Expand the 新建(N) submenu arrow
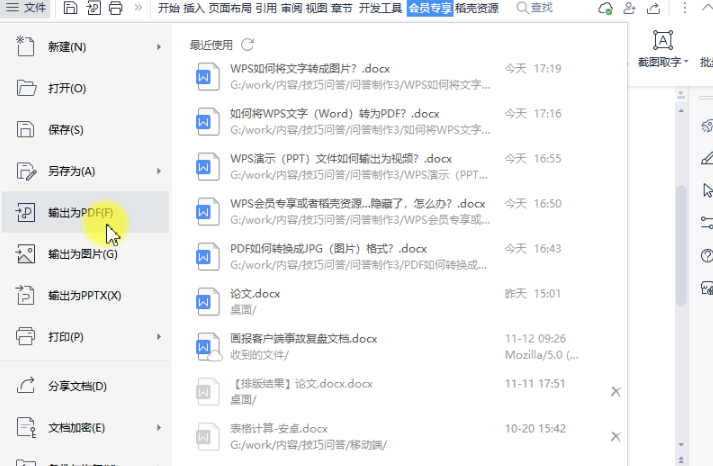713x466 pixels. 159,47
